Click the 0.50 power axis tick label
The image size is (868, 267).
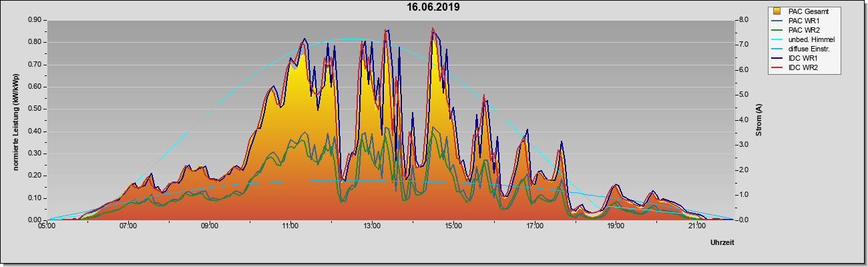click(35, 109)
